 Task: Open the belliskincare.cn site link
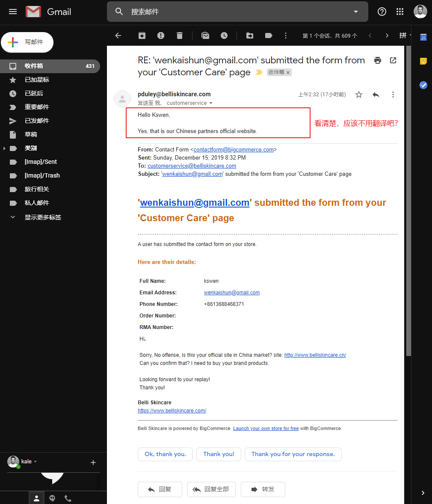coord(315,355)
